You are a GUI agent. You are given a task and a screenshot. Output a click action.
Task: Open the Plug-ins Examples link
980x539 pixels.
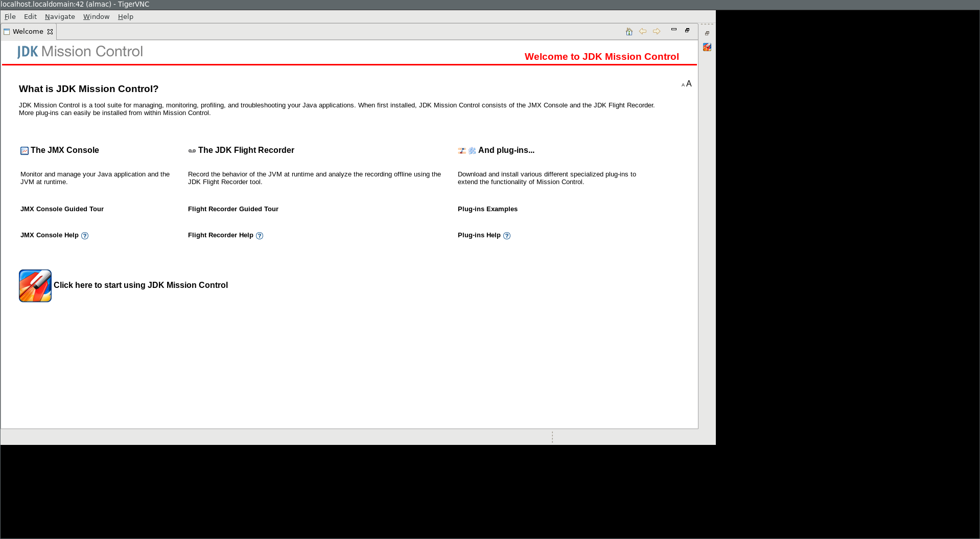pyautogui.click(x=487, y=209)
